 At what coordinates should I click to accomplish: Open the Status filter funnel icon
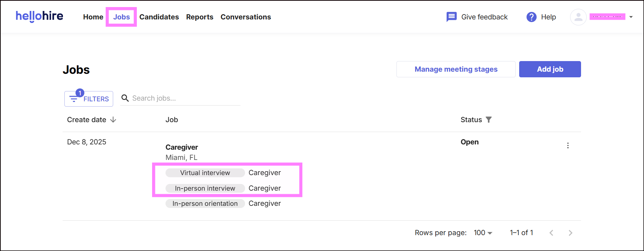pyautogui.click(x=489, y=120)
